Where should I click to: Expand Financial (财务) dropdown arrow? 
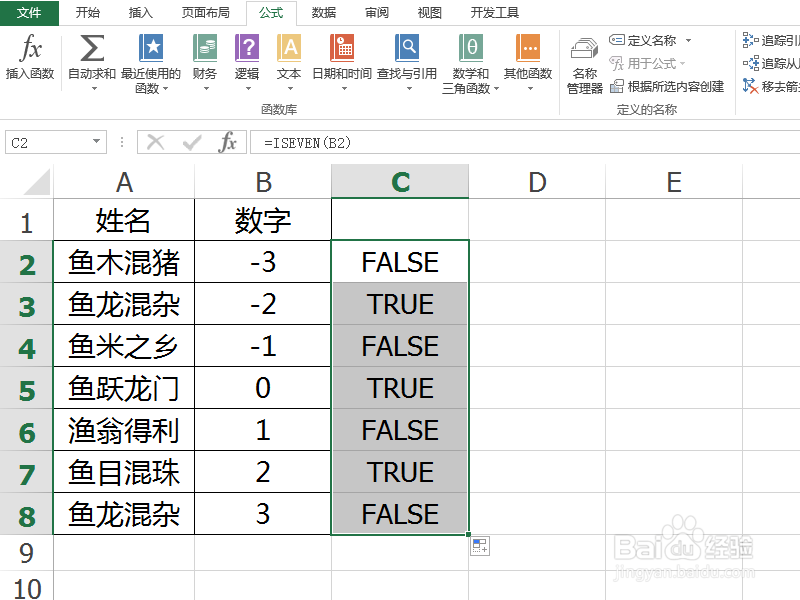206,89
